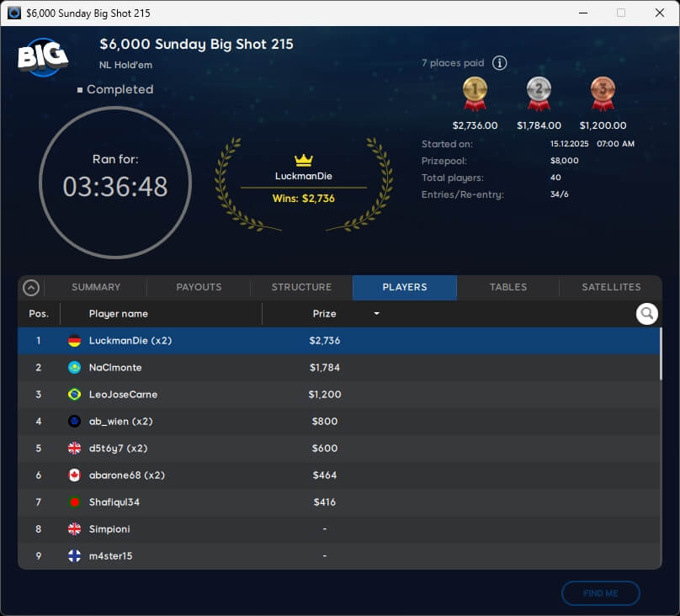Viewport: 680px width, 616px height.
Task: Go to the Structure tab
Action: [301, 287]
